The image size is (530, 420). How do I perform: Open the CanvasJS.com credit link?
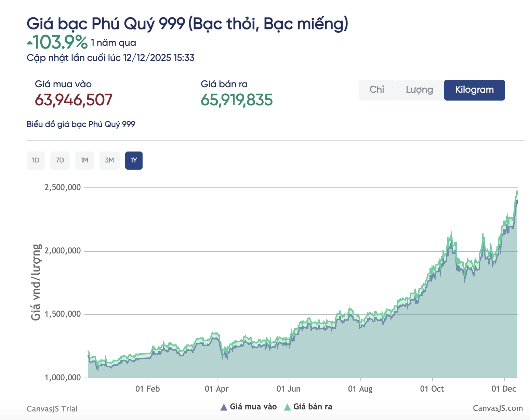[x=498, y=408]
